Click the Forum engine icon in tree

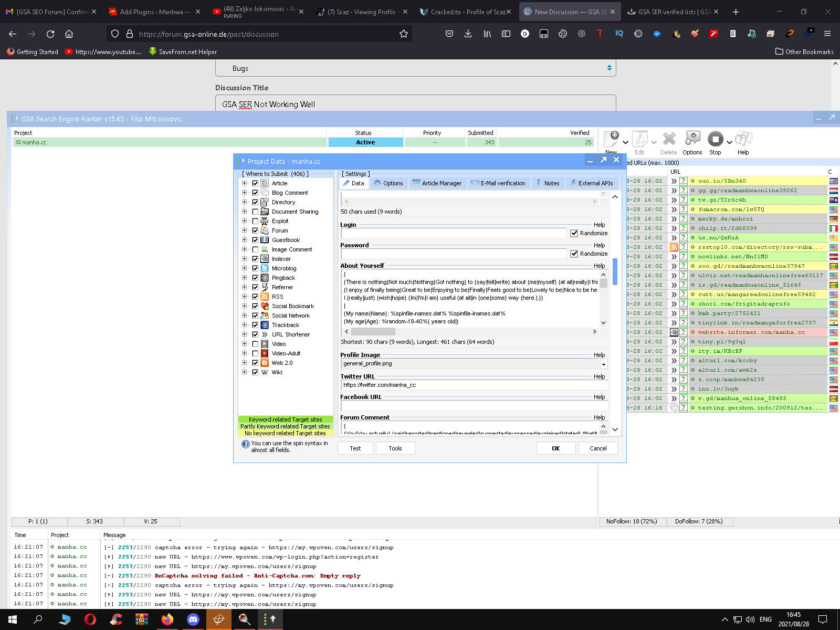[x=265, y=230]
